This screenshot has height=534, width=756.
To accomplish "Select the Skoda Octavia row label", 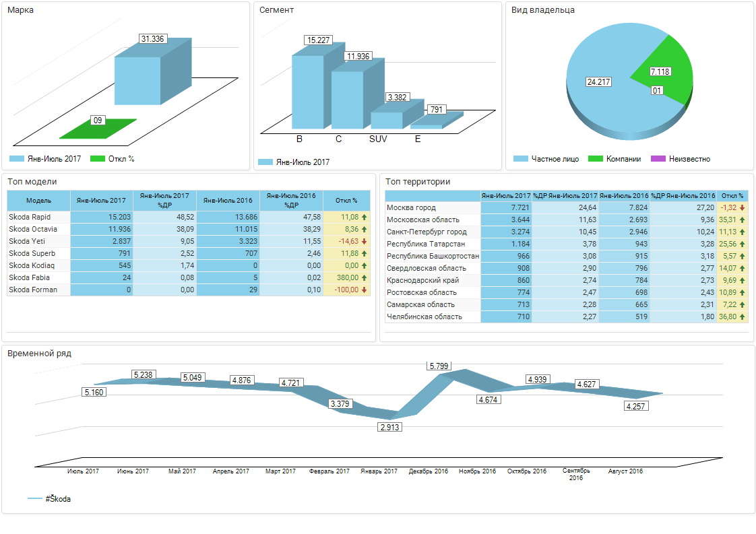I will pyautogui.click(x=33, y=230).
